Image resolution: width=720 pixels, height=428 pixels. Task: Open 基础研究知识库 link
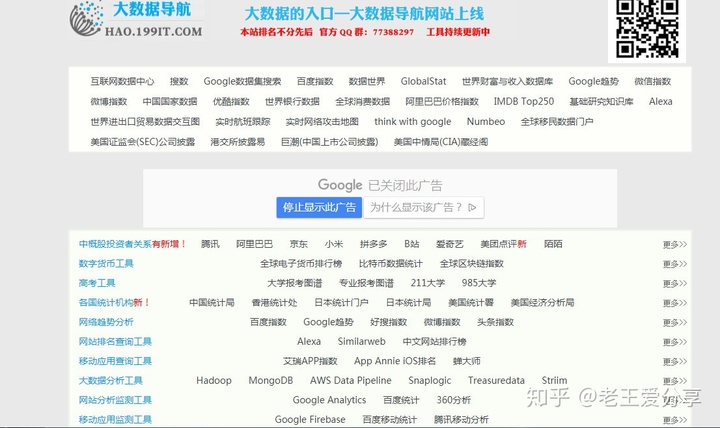pos(602,101)
